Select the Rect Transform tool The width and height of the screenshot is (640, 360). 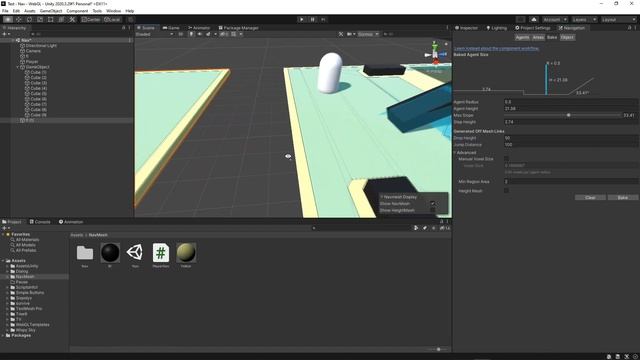(x=51, y=19)
